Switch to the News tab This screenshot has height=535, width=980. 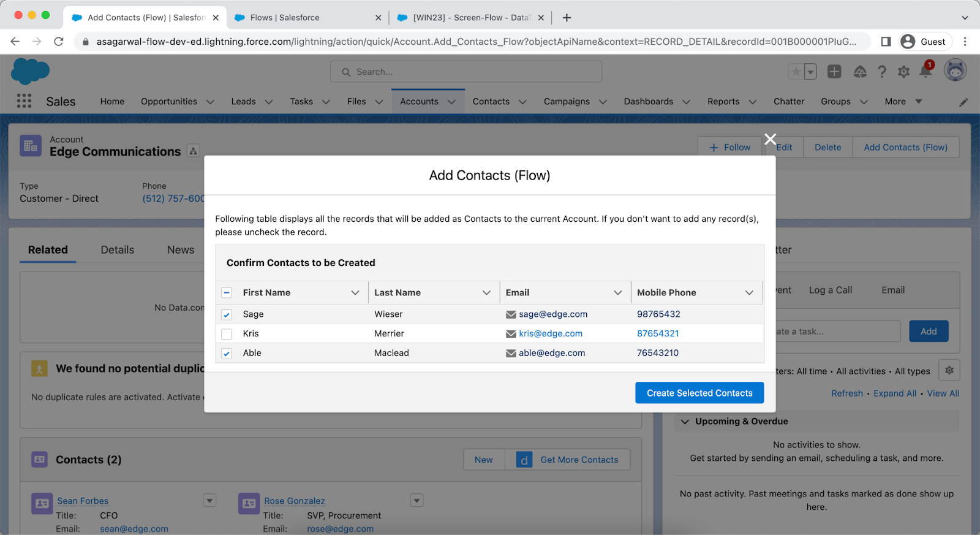coord(181,250)
